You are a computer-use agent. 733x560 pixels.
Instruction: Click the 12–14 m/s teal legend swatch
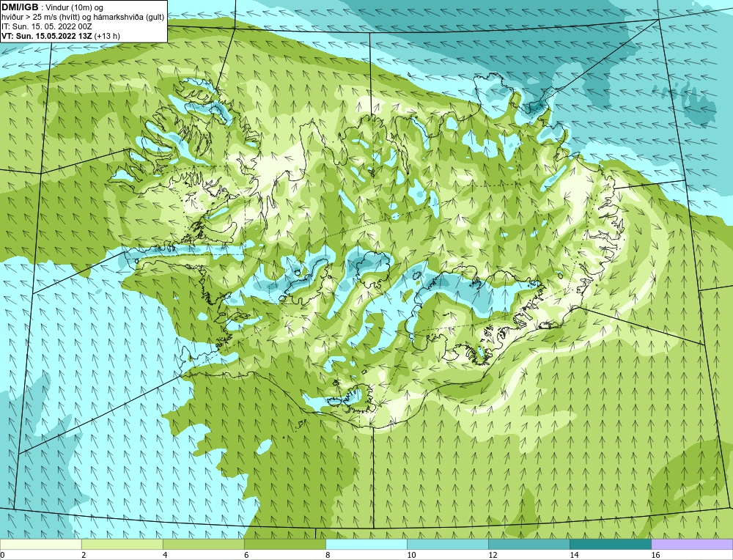coord(529,544)
